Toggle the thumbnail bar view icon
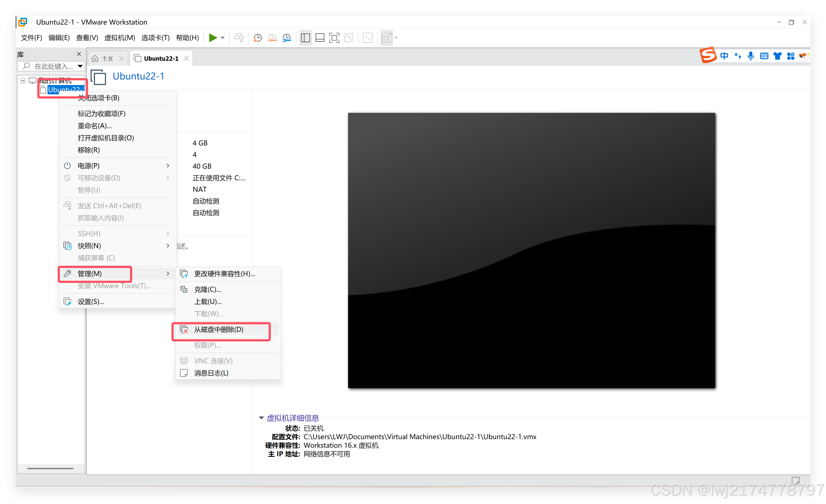This screenshot has width=826, height=504. pos(320,38)
